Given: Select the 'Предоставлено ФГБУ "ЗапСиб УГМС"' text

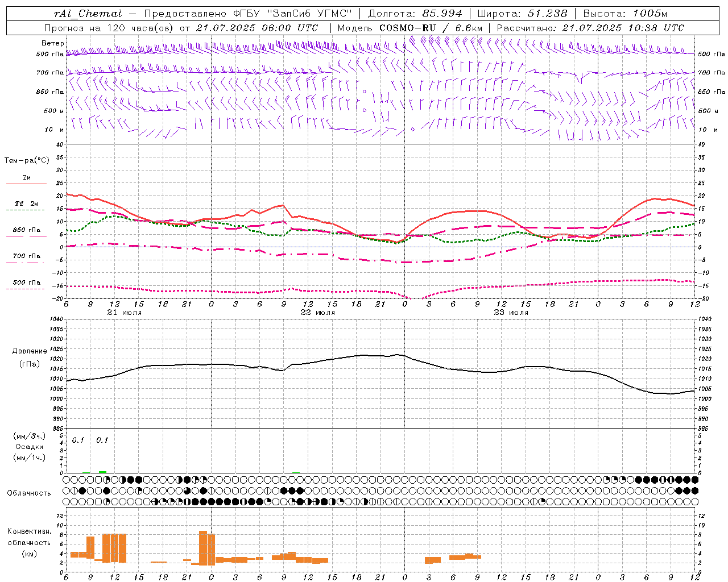Looking at the screenshot, I should pos(248,14).
